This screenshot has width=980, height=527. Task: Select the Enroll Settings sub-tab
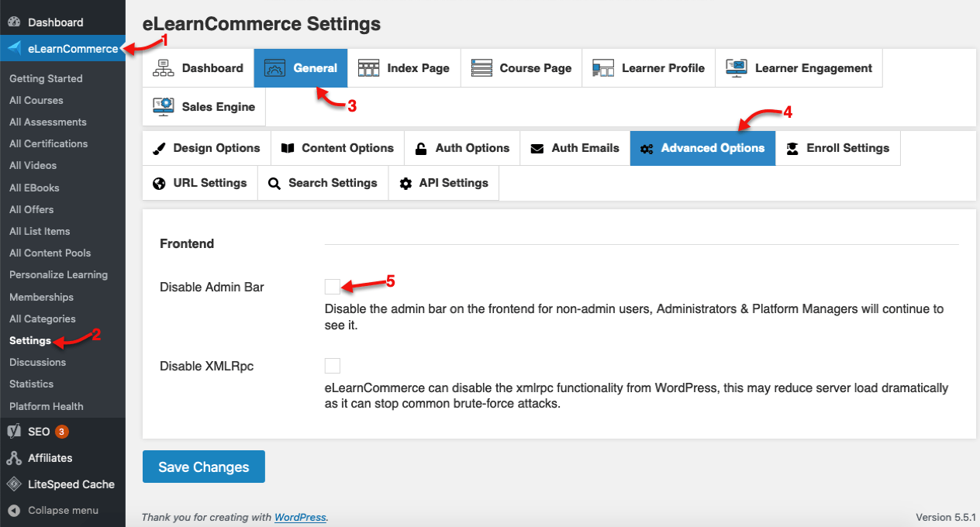[x=838, y=148]
